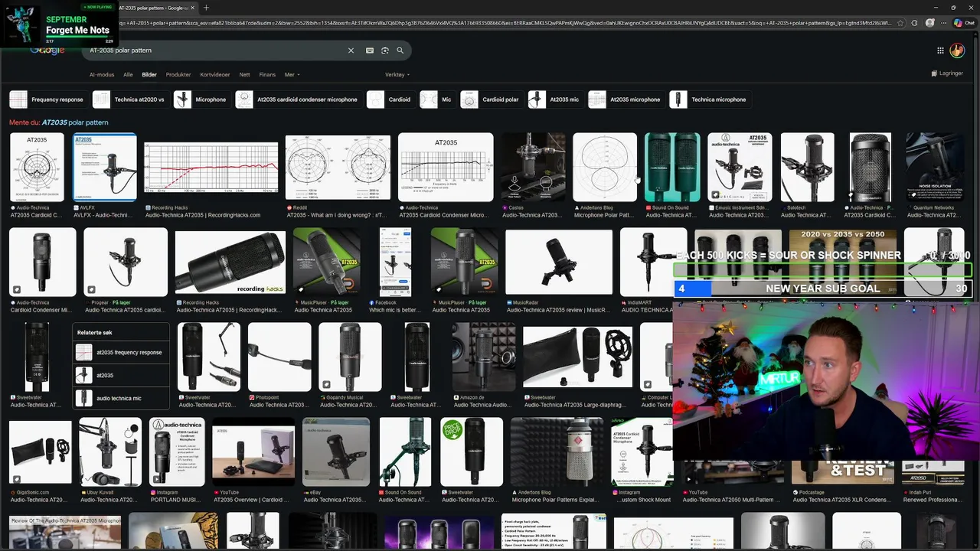Image resolution: width=980 pixels, height=551 pixels.
Task: Open related search 'at2035'
Action: tap(120, 376)
